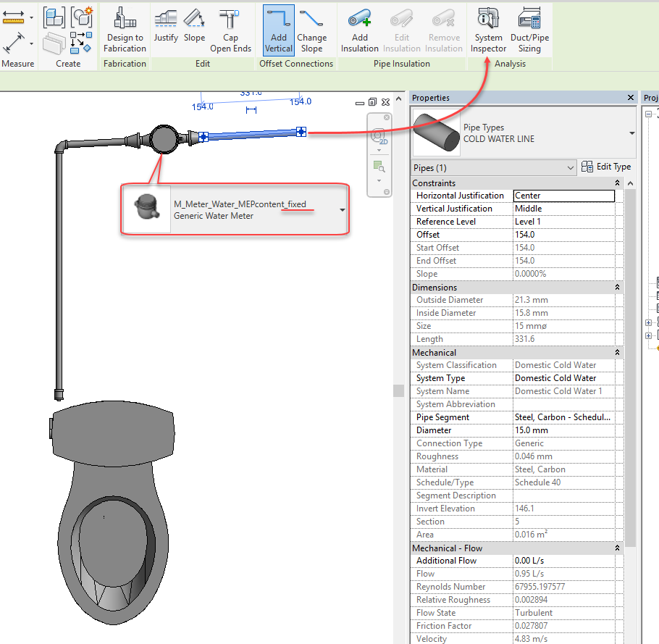Image resolution: width=659 pixels, height=644 pixels.
Task: Click the steering wheel on the navigation bar
Action: coord(377,135)
